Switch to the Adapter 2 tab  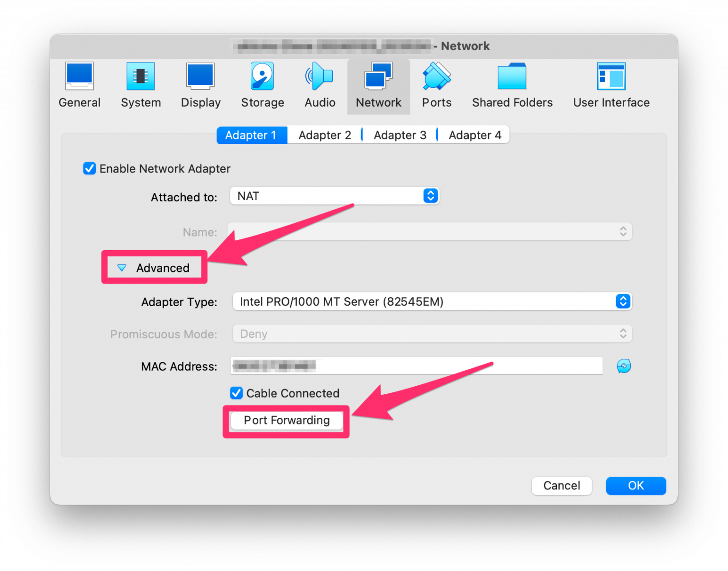(x=324, y=135)
